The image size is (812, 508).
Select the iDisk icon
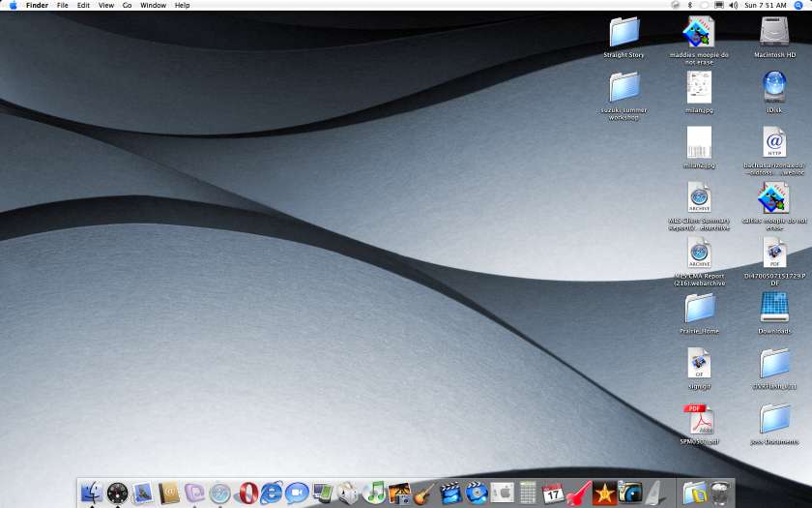(774, 86)
